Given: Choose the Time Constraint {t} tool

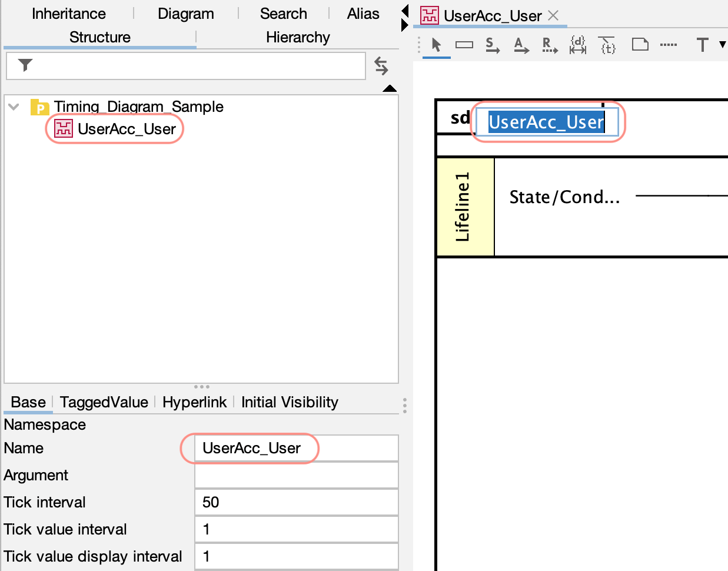Looking at the screenshot, I should 607,45.
